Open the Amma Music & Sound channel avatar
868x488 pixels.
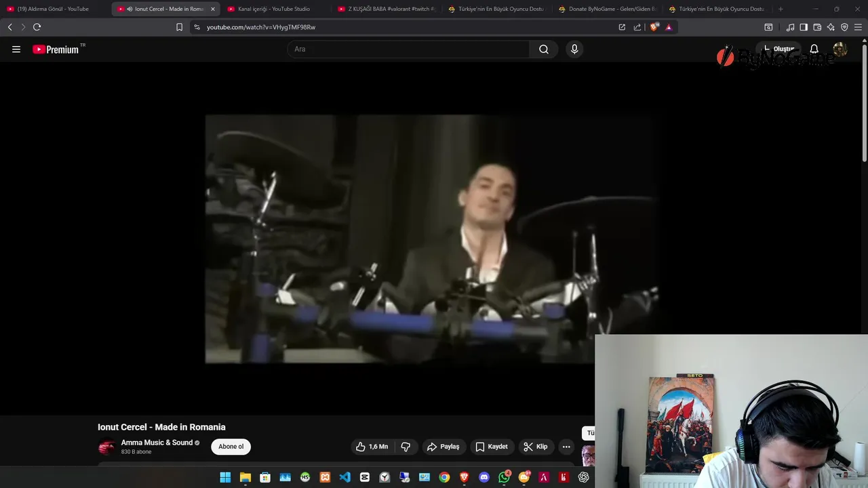106,447
